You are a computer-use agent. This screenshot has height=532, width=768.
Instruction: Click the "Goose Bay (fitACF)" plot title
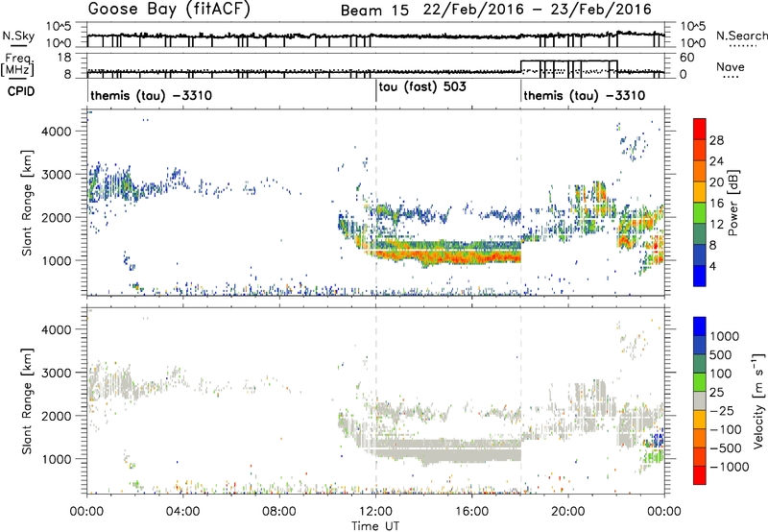pyautogui.click(x=169, y=9)
